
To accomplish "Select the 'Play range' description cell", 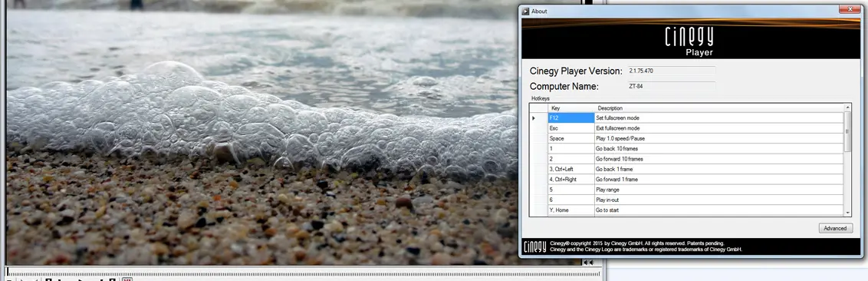I will [718, 190].
